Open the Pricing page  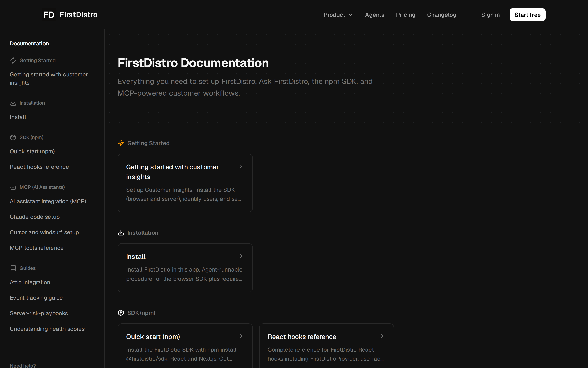(405, 15)
